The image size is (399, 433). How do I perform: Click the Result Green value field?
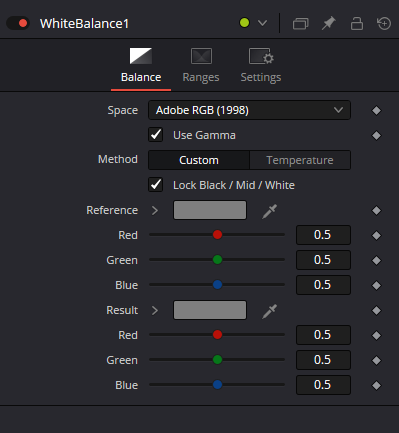point(323,360)
